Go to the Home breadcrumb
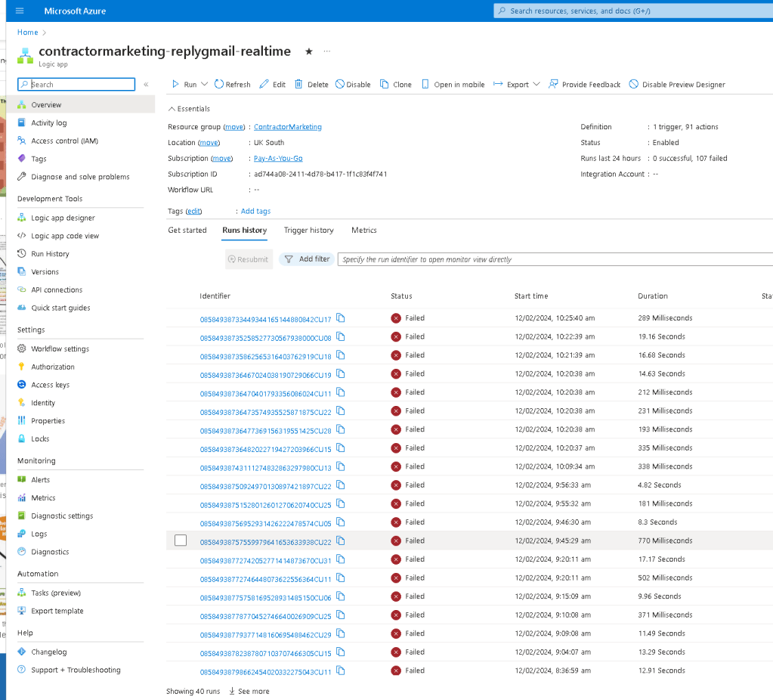The height and width of the screenshot is (700, 773). (28, 32)
